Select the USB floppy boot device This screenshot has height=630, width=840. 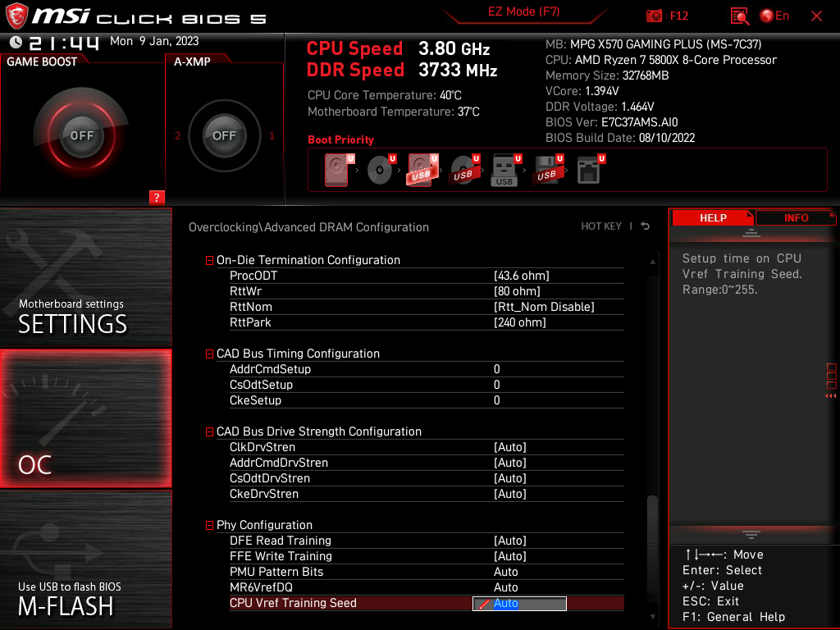547,170
